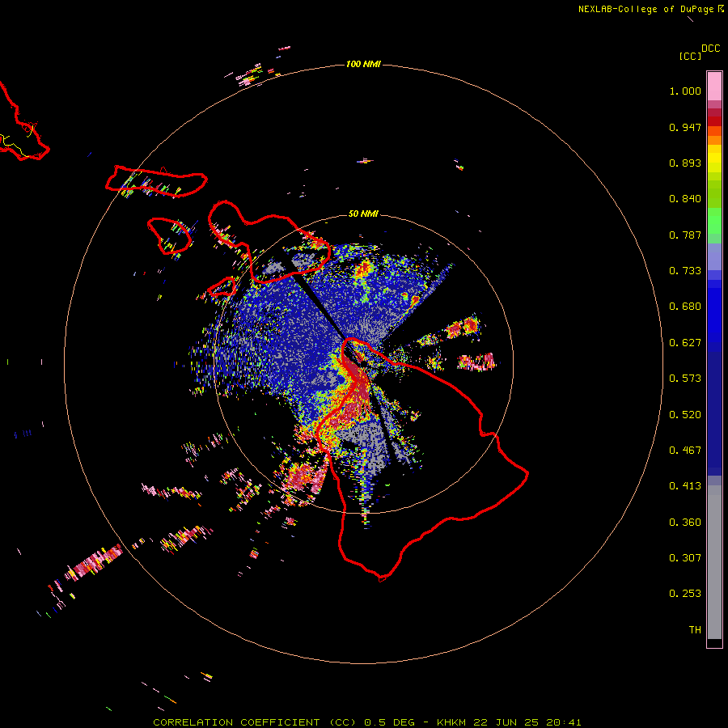Click the KHKM station identifier in the caption
Viewport: 728px width, 728px height.
(x=451, y=722)
